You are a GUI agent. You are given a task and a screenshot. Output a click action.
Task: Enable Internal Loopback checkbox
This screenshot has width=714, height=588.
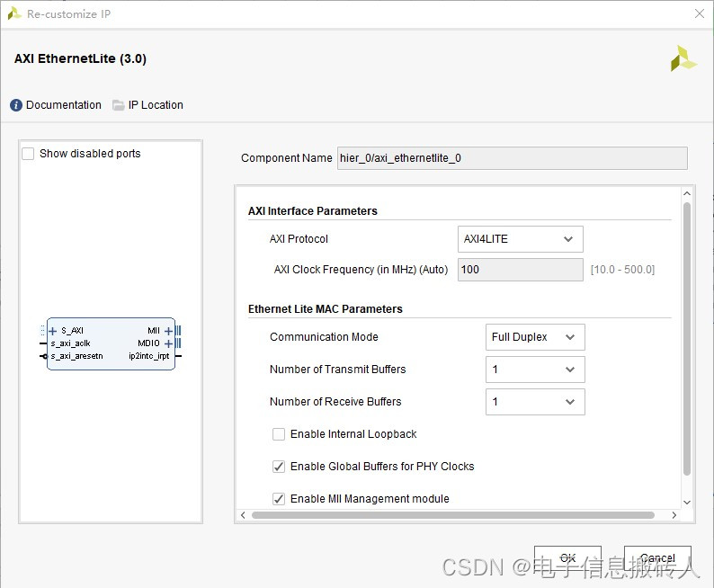279,434
